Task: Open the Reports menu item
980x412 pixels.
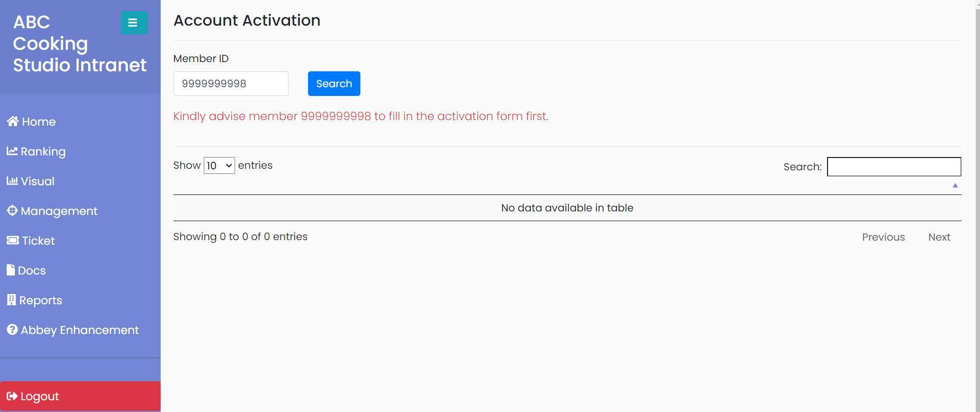Action: point(34,300)
